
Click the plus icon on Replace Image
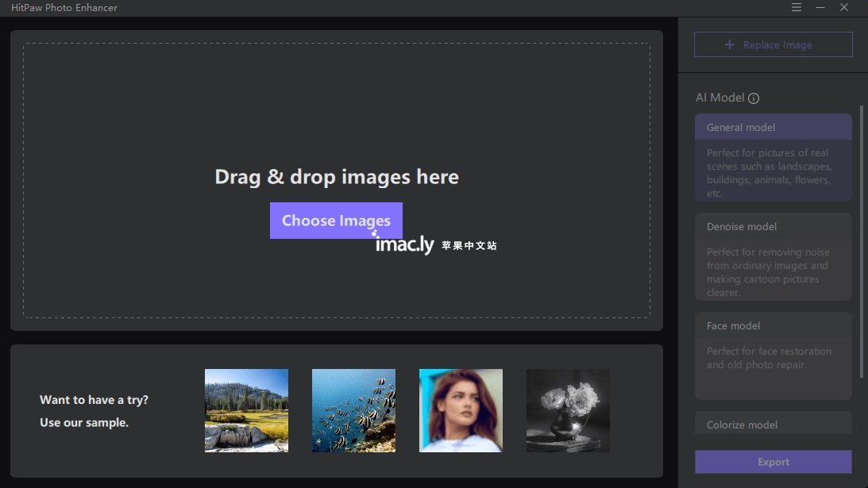[x=730, y=44]
